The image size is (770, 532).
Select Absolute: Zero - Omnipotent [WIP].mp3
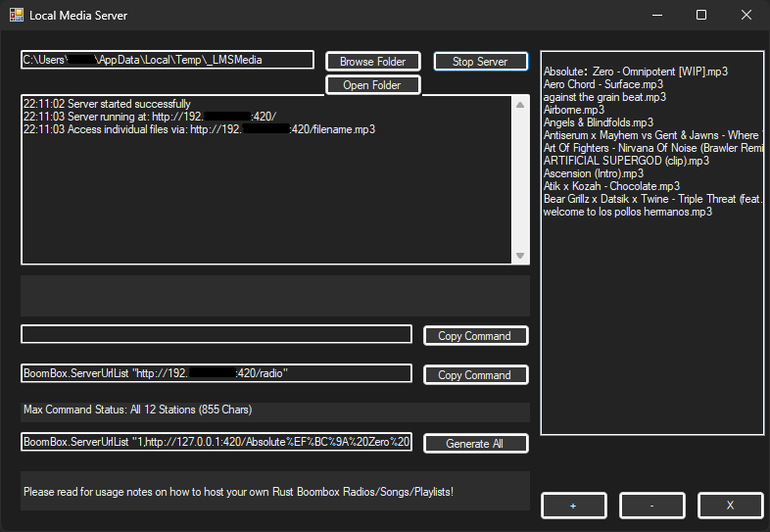636,72
